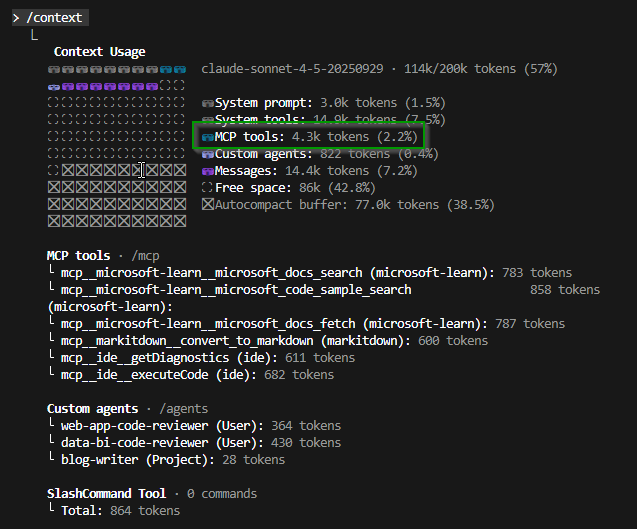
Task: Click the /context command text
Action: [54, 18]
